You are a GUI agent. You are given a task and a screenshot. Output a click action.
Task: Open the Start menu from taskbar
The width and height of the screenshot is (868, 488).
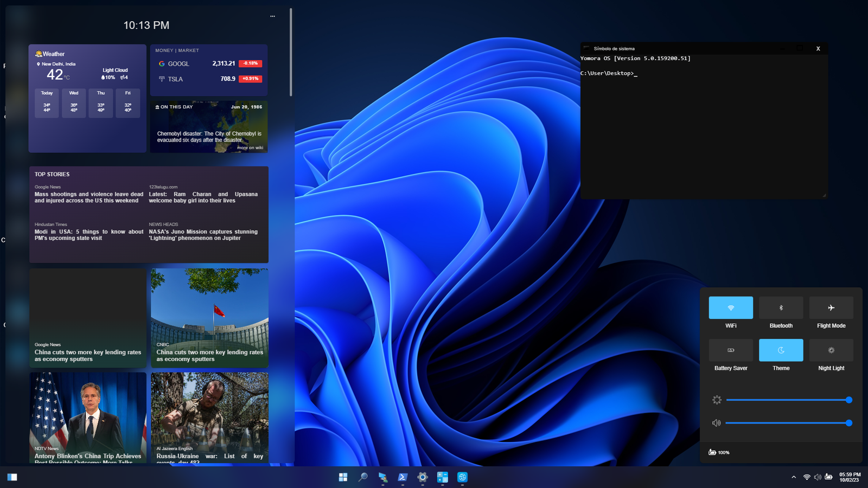click(343, 477)
